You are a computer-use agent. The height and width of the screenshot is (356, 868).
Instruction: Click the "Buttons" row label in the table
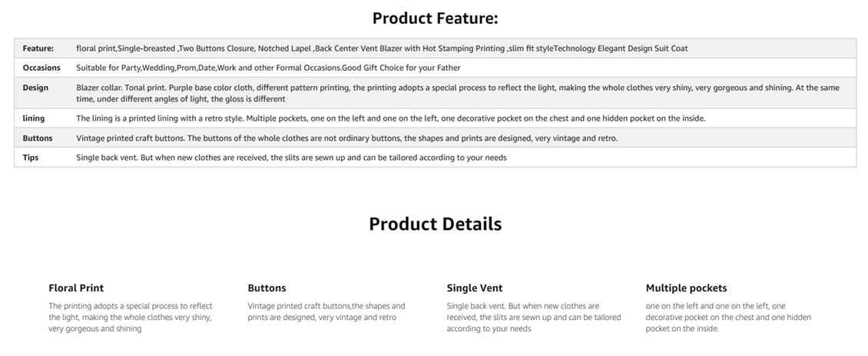[38, 138]
